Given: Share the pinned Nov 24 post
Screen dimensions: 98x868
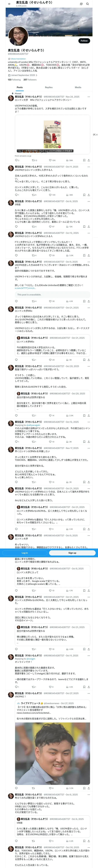Looking at the screenshot, I should pos(89,160).
